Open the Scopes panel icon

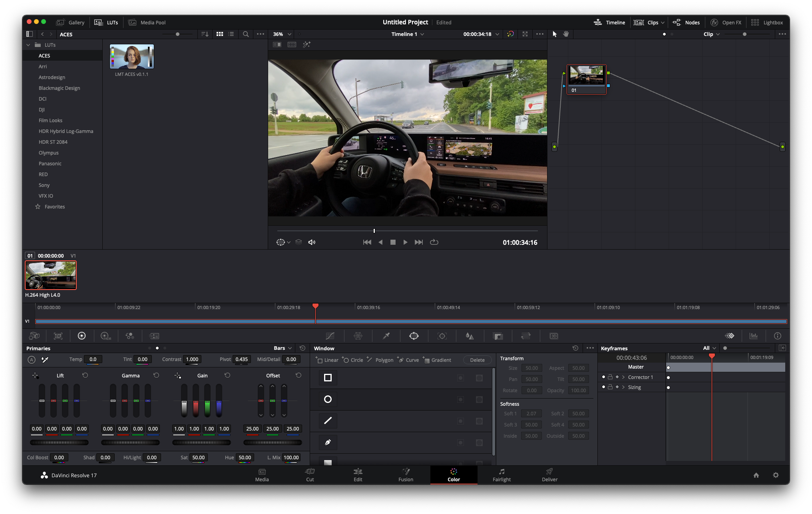[754, 336]
